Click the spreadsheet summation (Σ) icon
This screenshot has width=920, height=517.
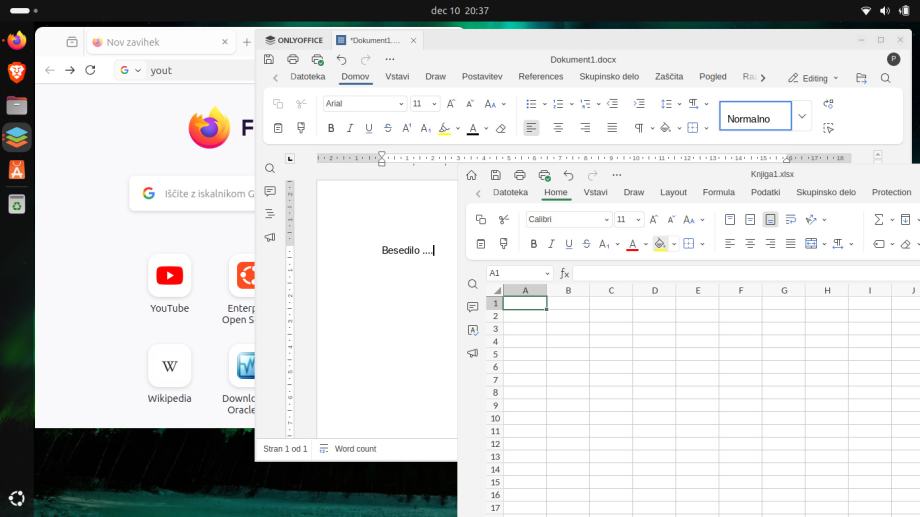pos(879,219)
